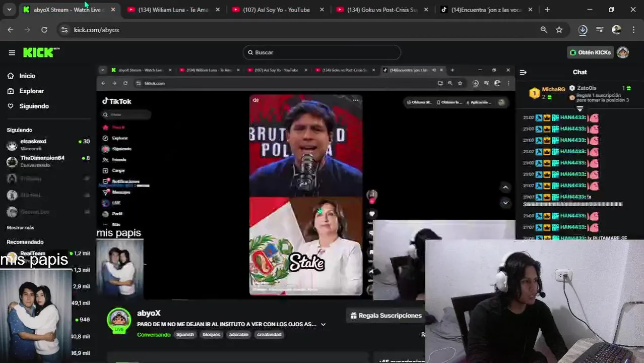The height and width of the screenshot is (363, 644).
Task: Close the Así Soy Yo tab
Action: click(x=322, y=10)
